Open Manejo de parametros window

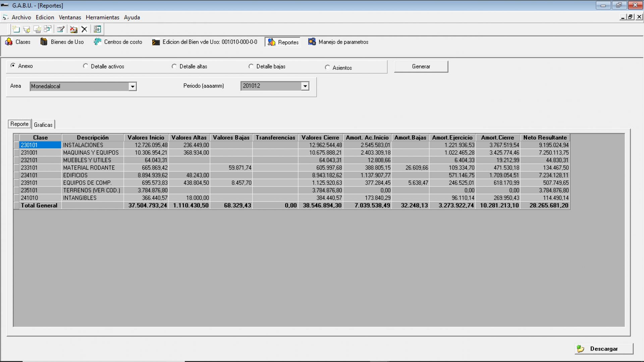[x=338, y=42]
